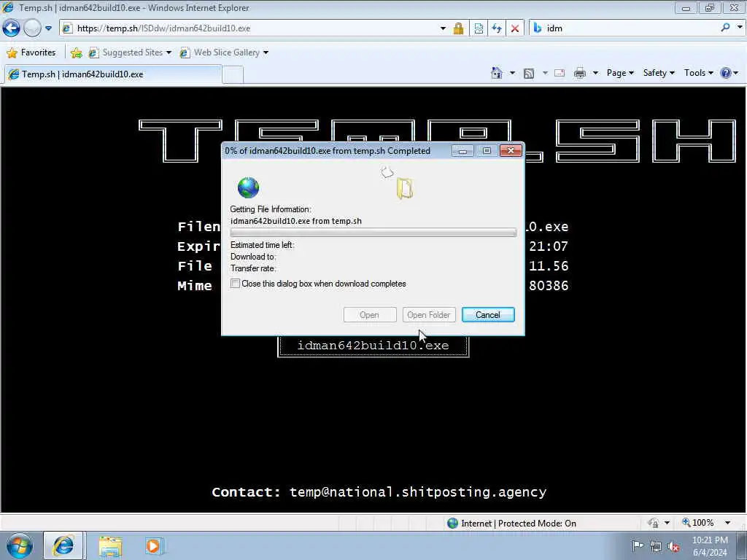Close the download dialog with red X
This screenshot has width=747, height=560.
[x=511, y=151]
